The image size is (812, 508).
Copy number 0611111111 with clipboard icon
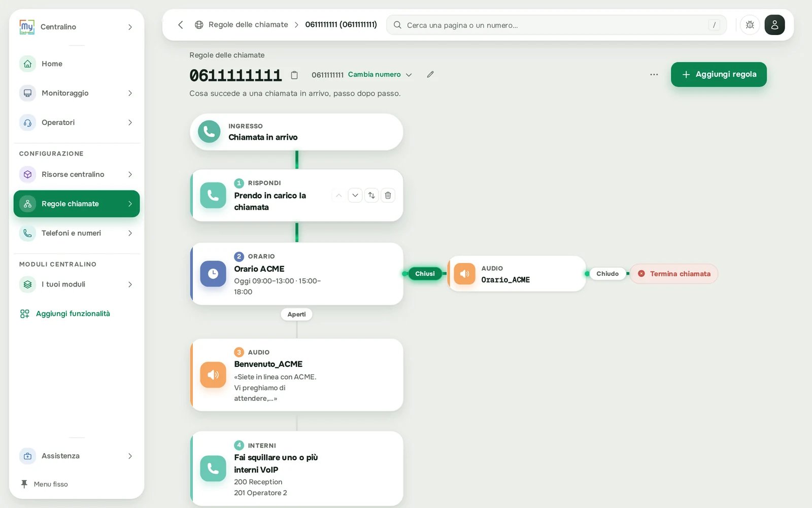pyautogui.click(x=294, y=75)
